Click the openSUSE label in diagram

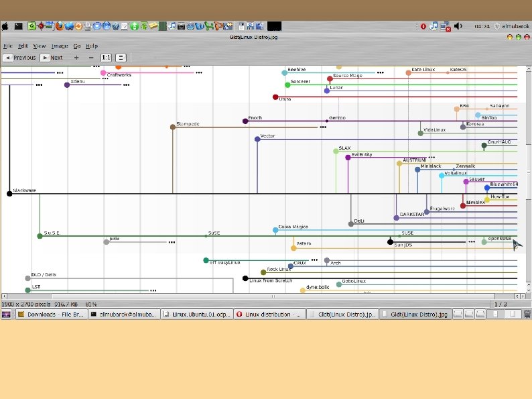click(499, 238)
